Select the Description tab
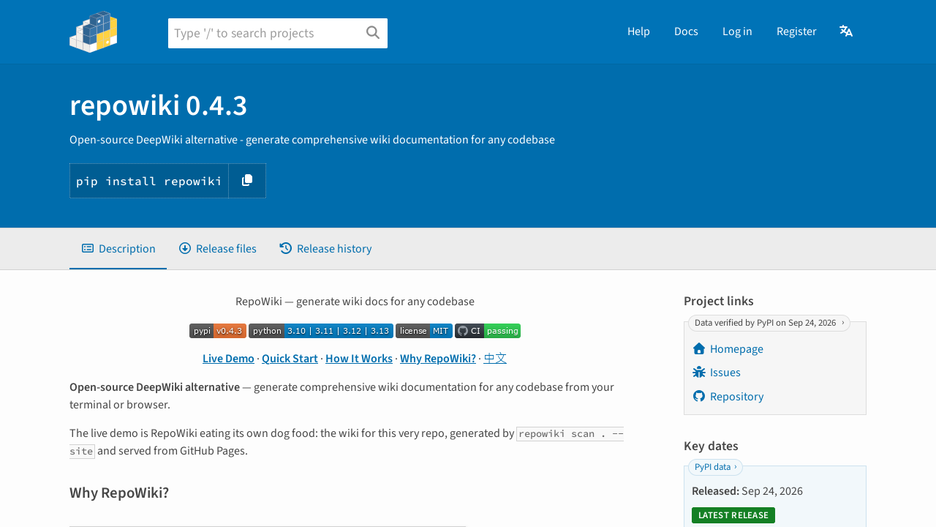Image resolution: width=936 pixels, height=527 pixels. click(x=118, y=248)
